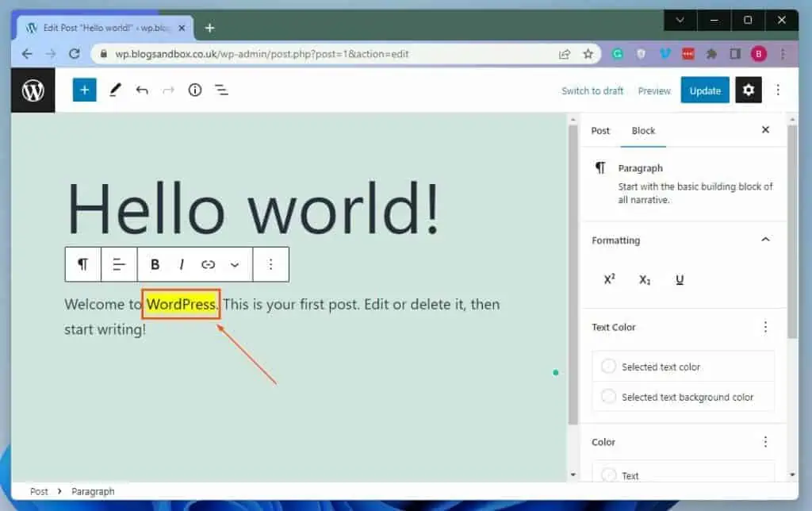Select the pencil Tools icon
This screenshot has width=812, height=511.
tap(115, 90)
